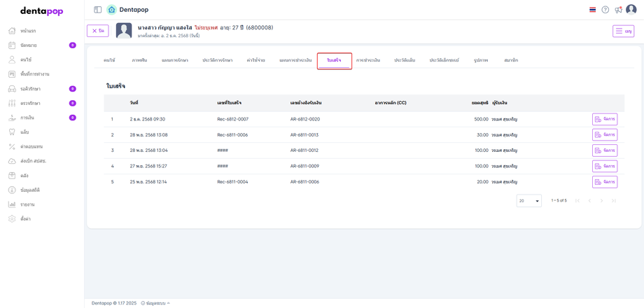Switch to the รูปภาพ tab

(480, 60)
